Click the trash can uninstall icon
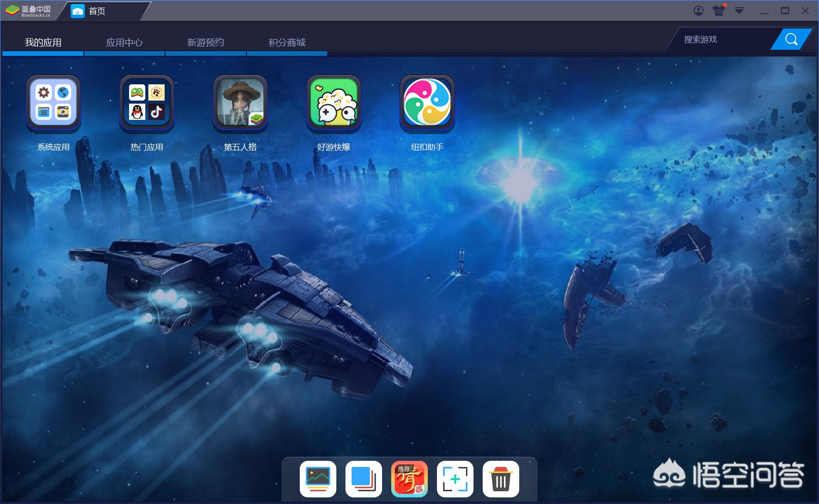Screen dimensions: 819x504 click(x=501, y=479)
